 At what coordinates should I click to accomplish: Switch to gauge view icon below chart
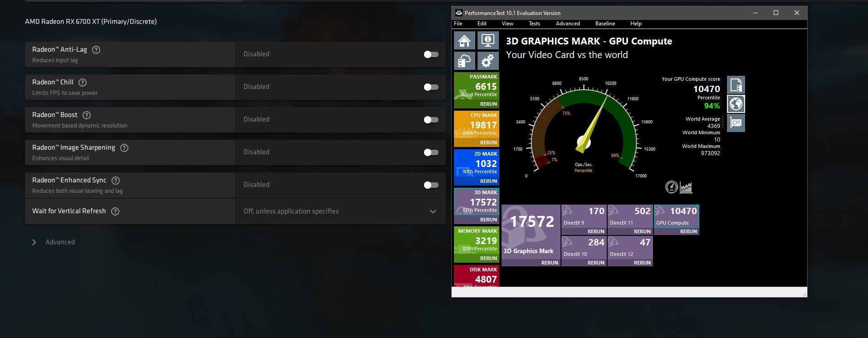pyautogui.click(x=671, y=187)
